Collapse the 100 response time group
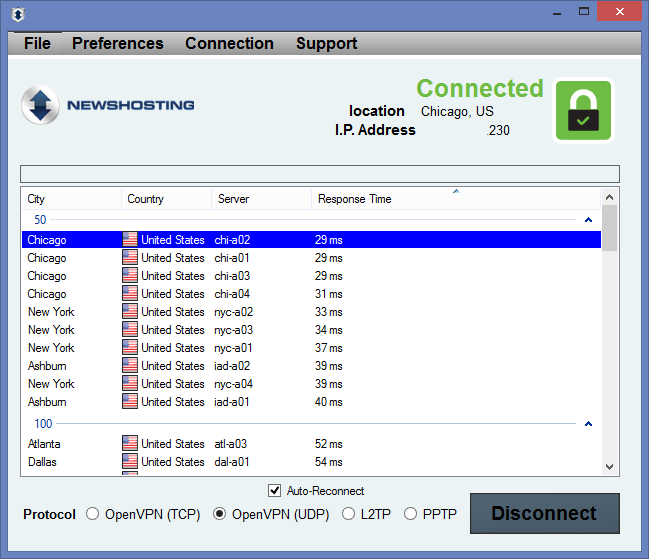649x559 pixels. (x=588, y=424)
